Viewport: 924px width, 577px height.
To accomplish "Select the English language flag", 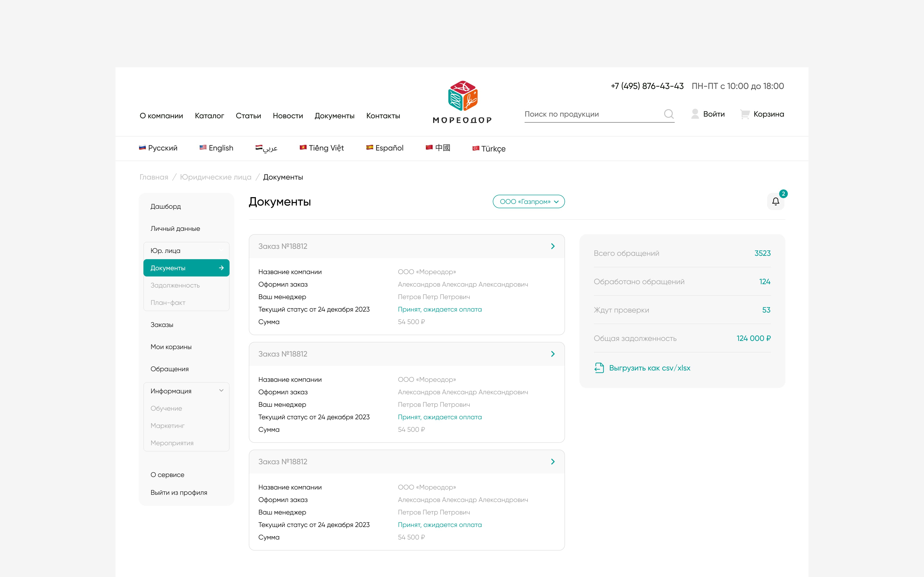I will [203, 147].
